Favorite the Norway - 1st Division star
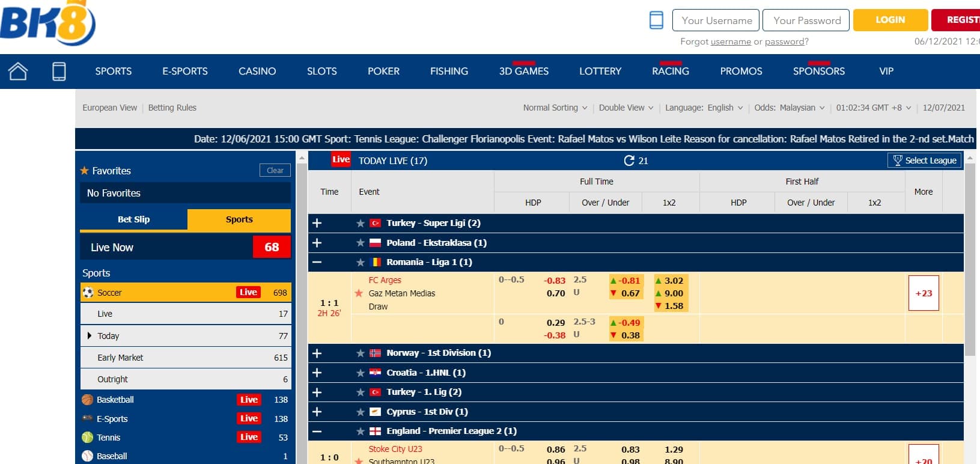The height and width of the screenshot is (464, 980). coord(361,353)
